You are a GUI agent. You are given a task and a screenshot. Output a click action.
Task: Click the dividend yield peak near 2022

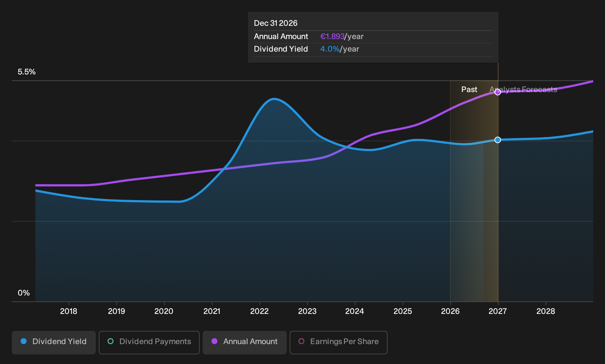pos(274,99)
